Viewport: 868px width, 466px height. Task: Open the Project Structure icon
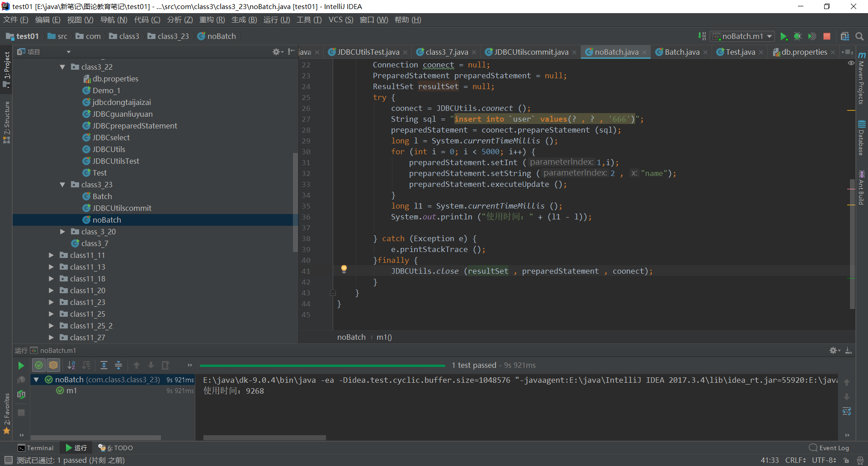pos(844,36)
